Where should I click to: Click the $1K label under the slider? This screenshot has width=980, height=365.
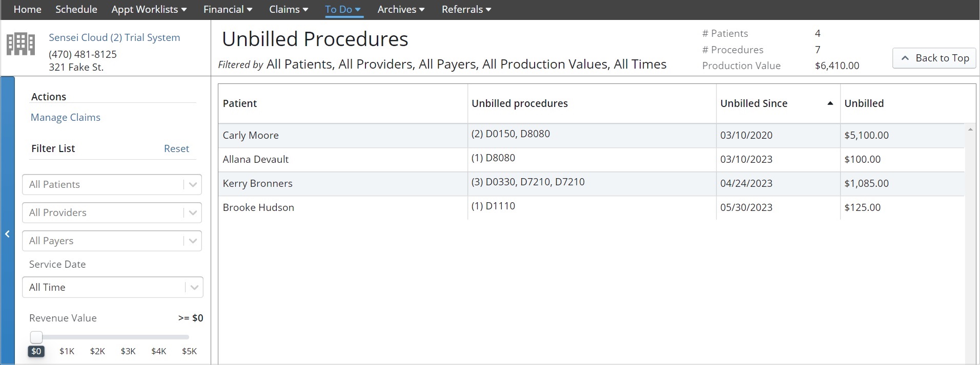point(67,351)
